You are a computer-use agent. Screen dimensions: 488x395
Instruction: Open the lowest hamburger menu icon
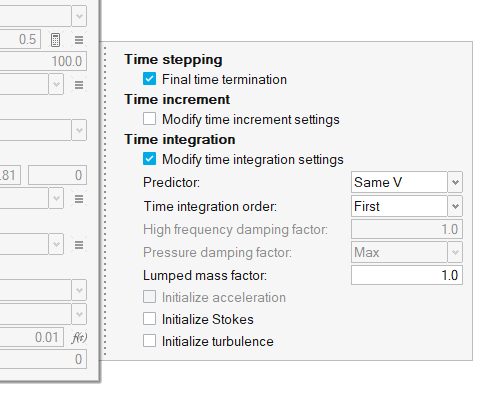pos(79,245)
